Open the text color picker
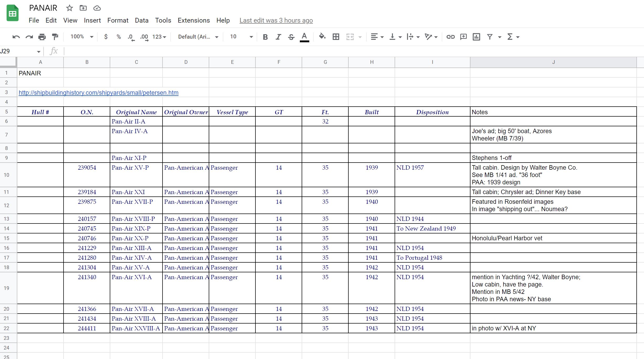The height and width of the screenshot is (359, 644). pos(304,37)
